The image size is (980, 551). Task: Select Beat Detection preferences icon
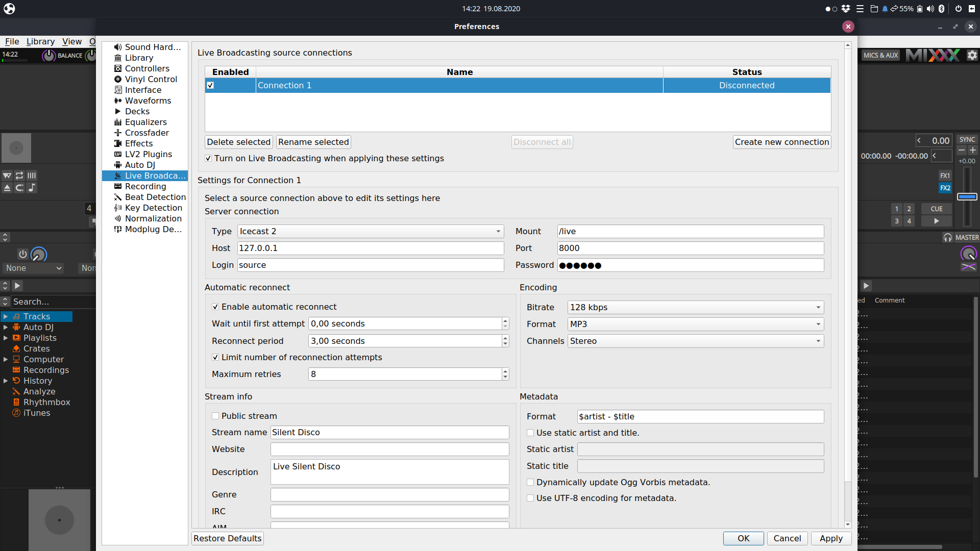[x=118, y=197]
